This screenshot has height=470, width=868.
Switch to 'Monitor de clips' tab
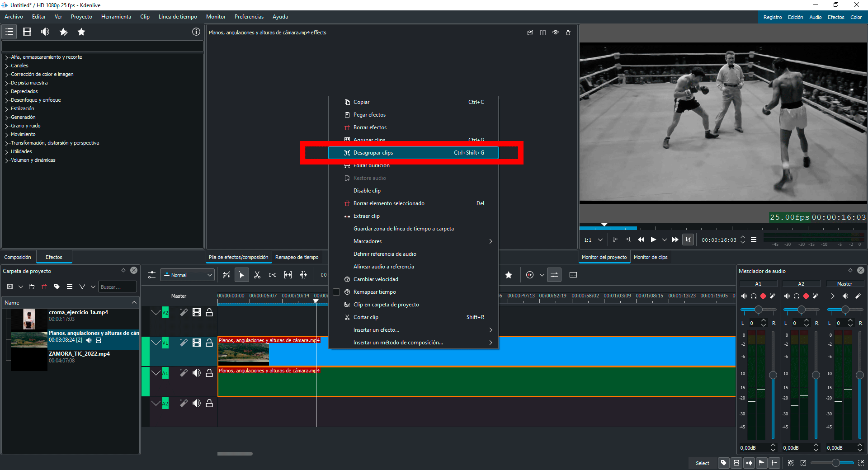[651, 257]
